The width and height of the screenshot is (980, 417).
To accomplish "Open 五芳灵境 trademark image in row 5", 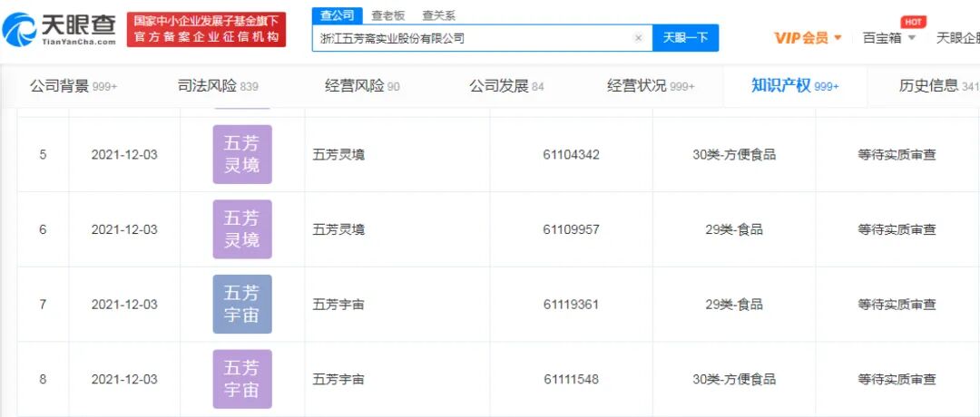I will (x=242, y=154).
